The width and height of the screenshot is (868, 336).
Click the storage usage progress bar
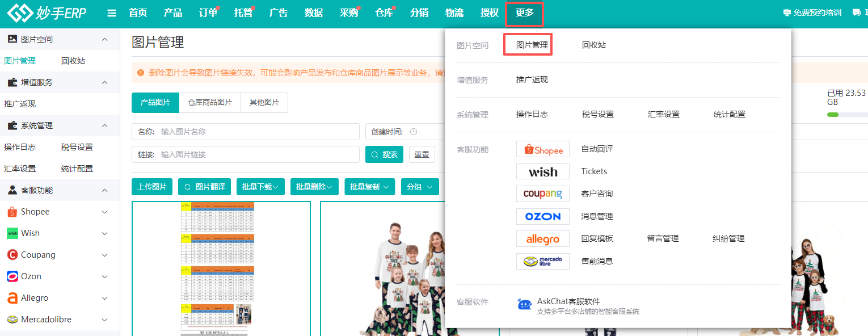(848, 115)
